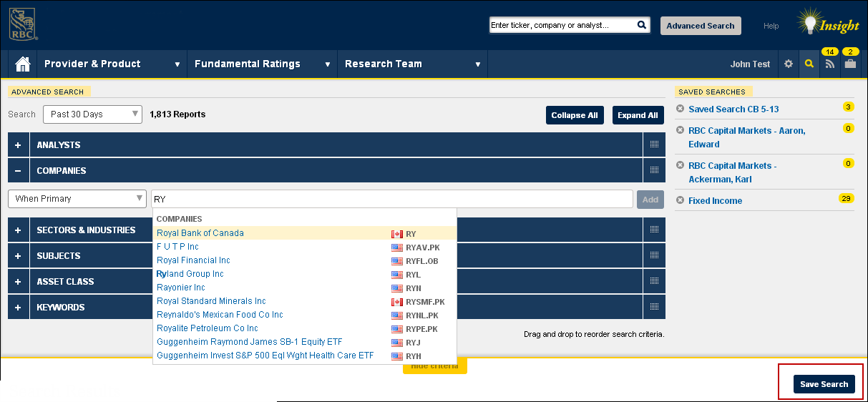Select Royal Financial Inc suggestion
Image resolution: width=868 pixels, height=402 pixels.
coord(305,260)
